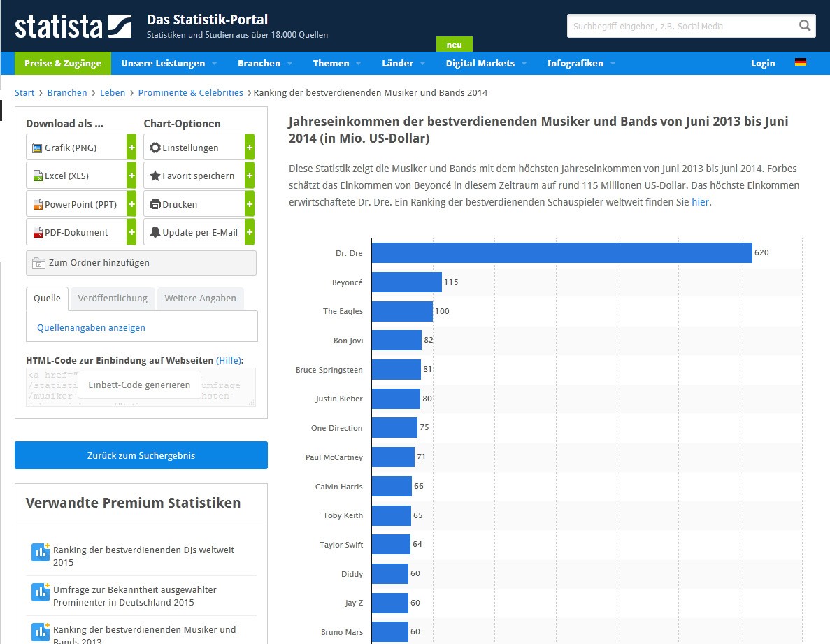Click the green plus next to Update per E-Mail

click(x=250, y=232)
